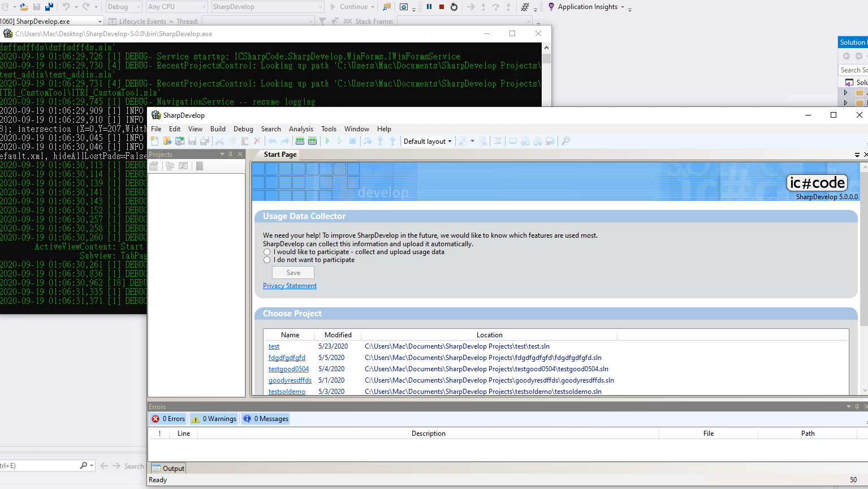Save the usage data preference
This screenshot has height=489, width=868.
click(x=293, y=272)
